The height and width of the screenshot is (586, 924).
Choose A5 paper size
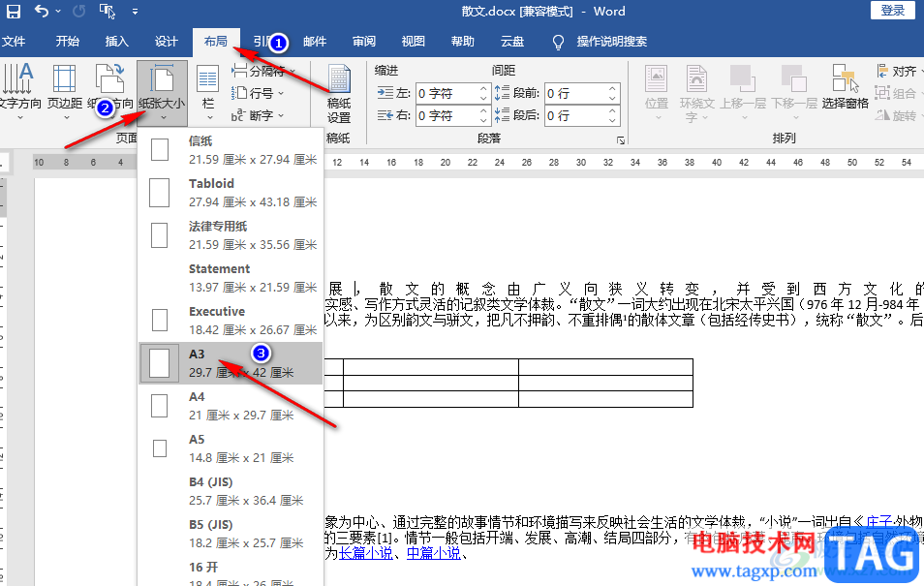231,448
